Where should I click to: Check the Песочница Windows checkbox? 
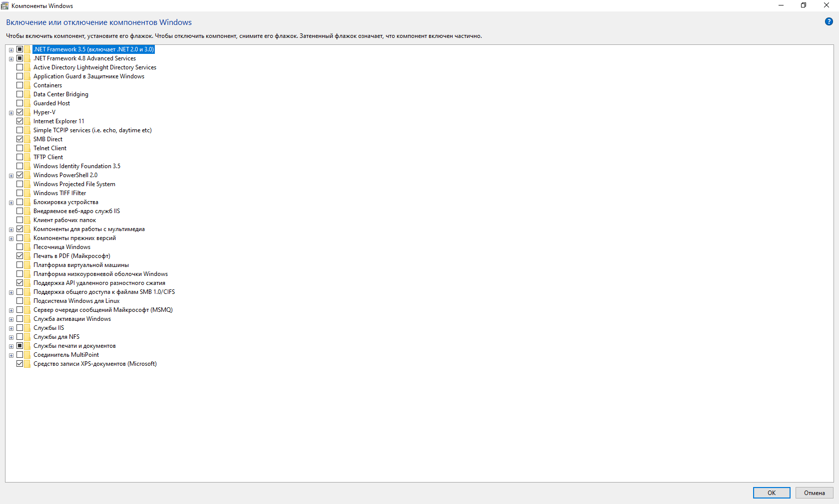tap(20, 247)
